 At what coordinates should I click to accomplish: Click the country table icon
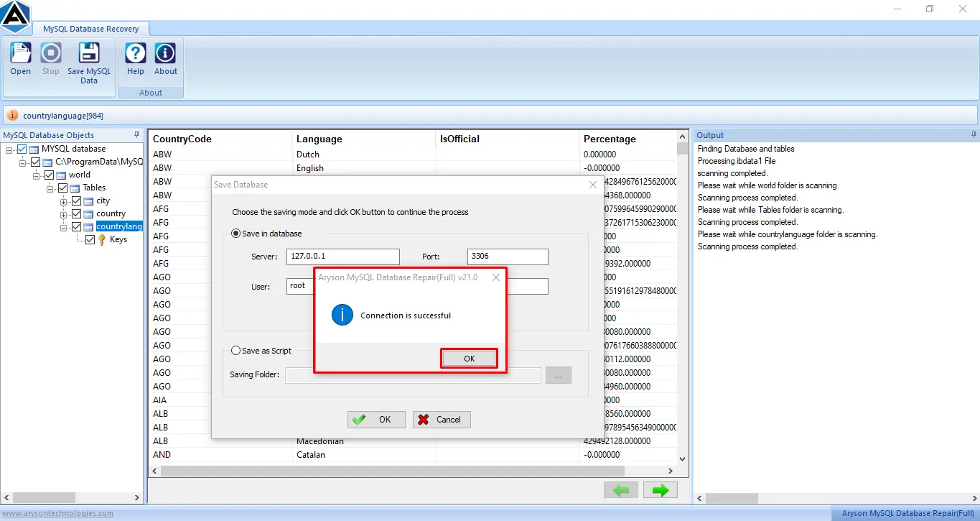tap(89, 214)
